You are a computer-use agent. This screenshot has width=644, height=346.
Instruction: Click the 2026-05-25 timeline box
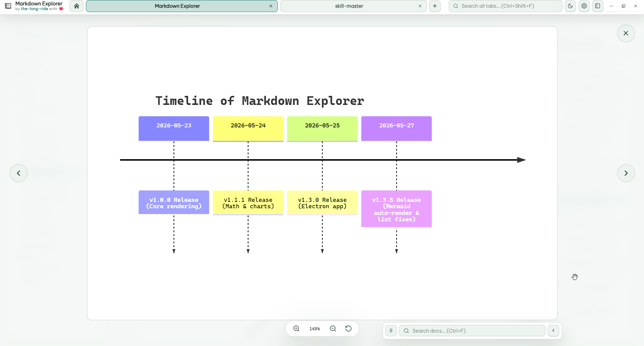(x=322, y=129)
